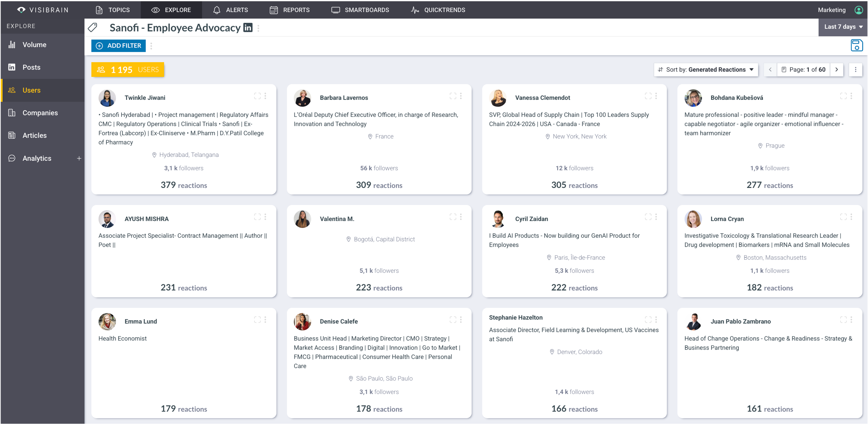Click Juan Pablo Zambrano's profile photo
The height and width of the screenshot is (425, 868).
(693, 321)
